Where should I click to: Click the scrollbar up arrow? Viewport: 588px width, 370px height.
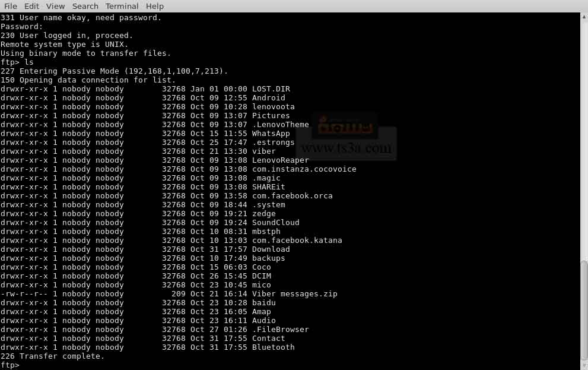tap(584, 17)
